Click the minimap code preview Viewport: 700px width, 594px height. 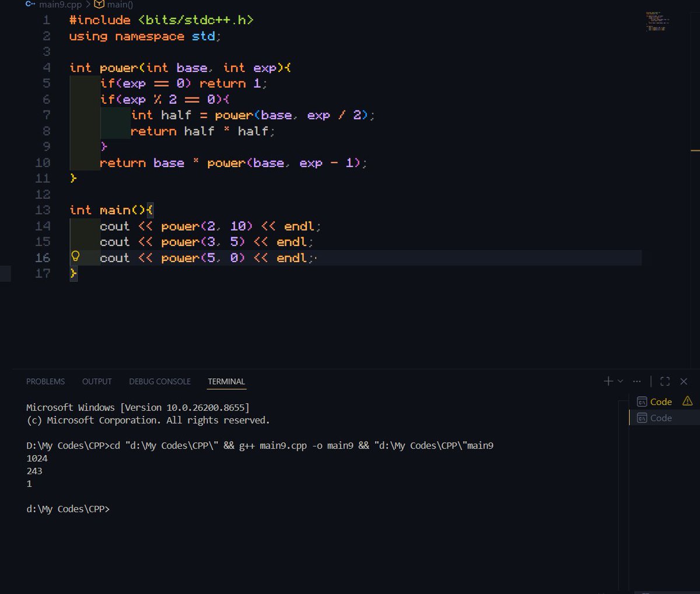point(657,21)
